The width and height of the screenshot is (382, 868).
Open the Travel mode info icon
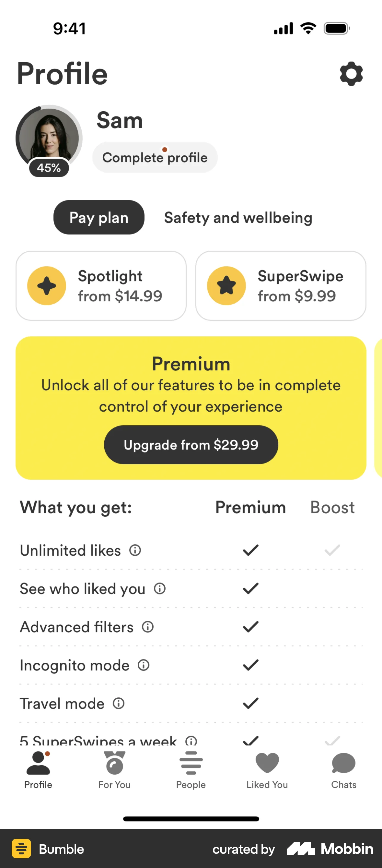click(x=118, y=704)
